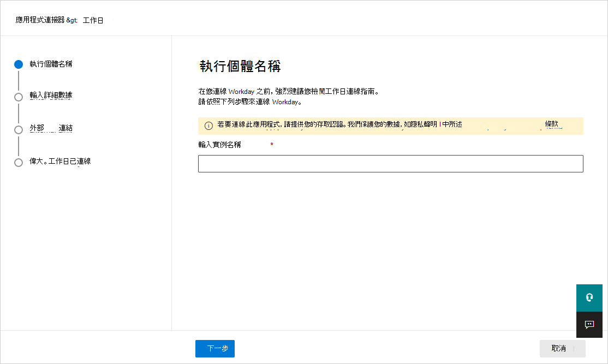The image size is (608, 364).
Task: Click the info icon in the yellow banner
Action: tap(208, 125)
